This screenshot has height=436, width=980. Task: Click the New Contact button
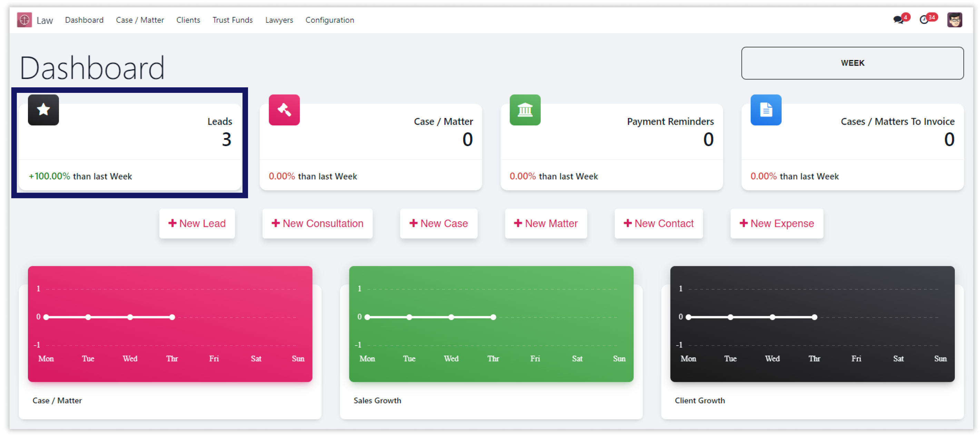pos(659,223)
